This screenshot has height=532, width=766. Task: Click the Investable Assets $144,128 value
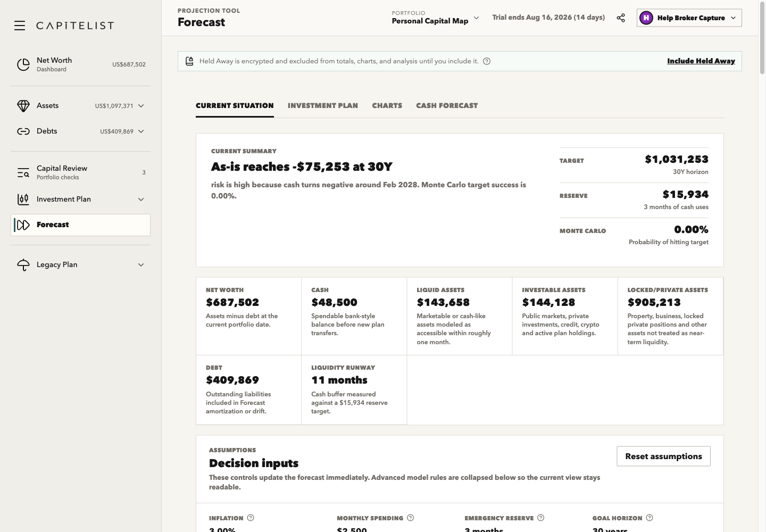click(x=548, y=303)
